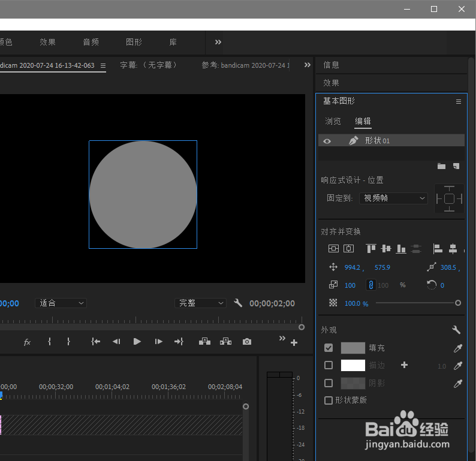The height and width of the screenshot is (461, 476).
Task: Click the scale value 100
Action: [350, 285]
